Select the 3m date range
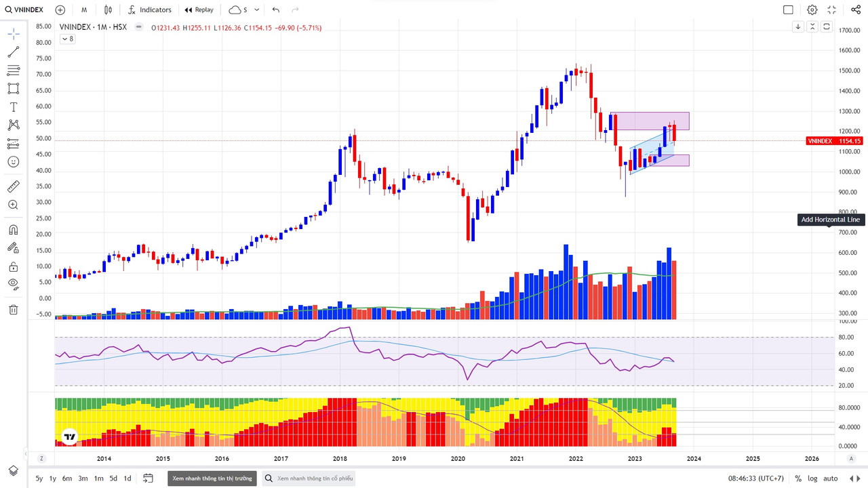The image size is (868, 488). [x=83, y=479]
